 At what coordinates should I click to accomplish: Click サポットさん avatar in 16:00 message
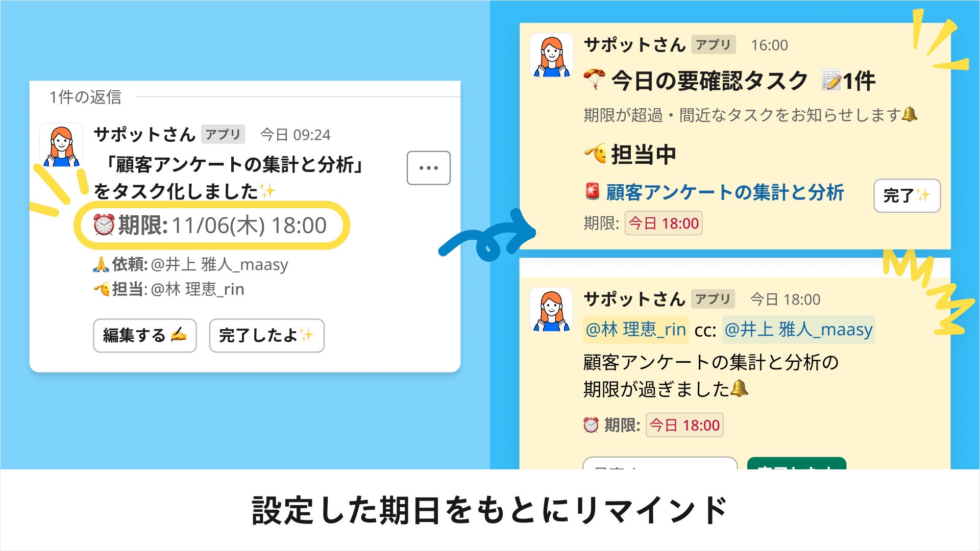tap(551, 55)
